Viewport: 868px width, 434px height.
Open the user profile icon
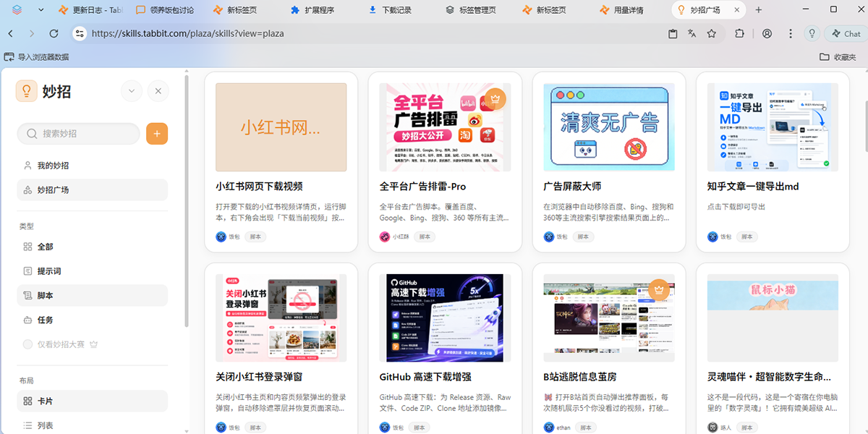[767, 33]
